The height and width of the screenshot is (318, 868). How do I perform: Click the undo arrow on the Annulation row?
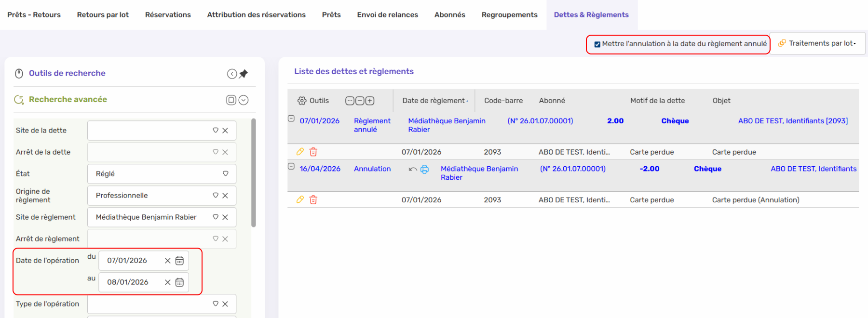tap(413, 169)
